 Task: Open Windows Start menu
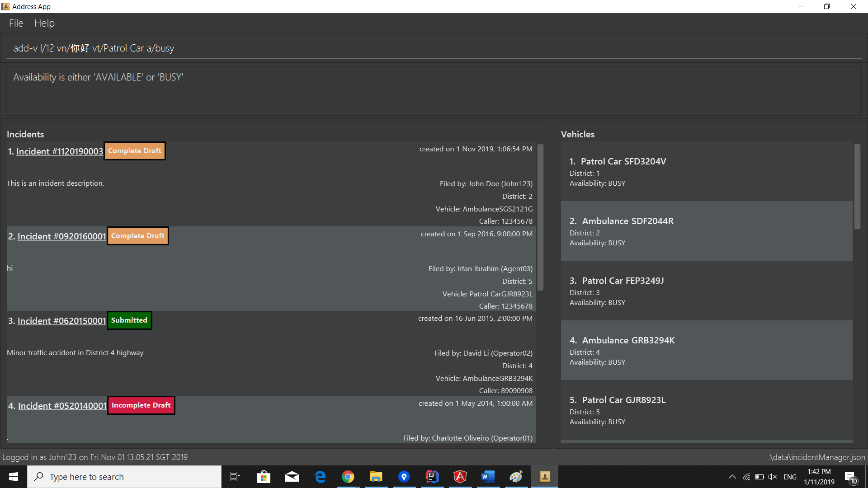[x=14, y=477]
